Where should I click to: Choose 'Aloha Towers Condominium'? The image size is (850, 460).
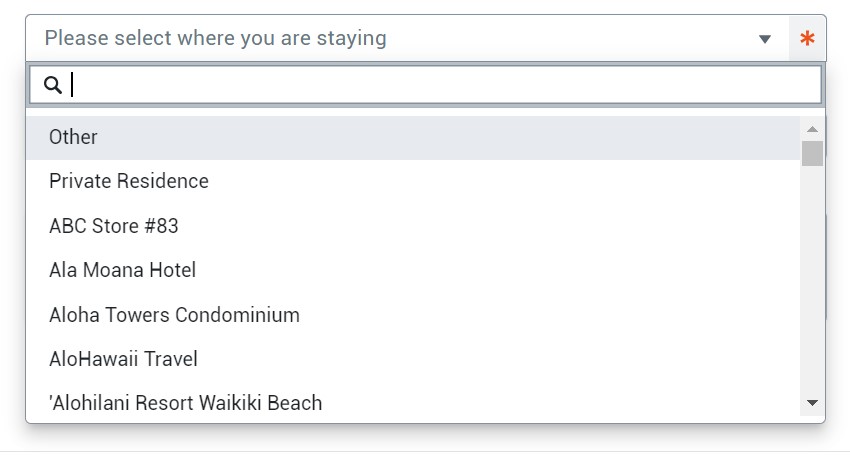point(174,315)
